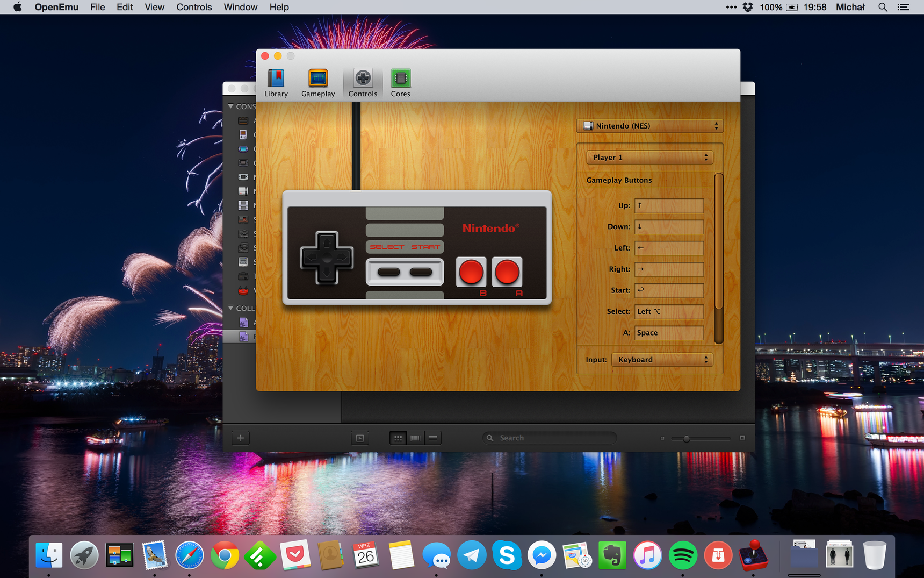Click the Select pill button on controller
The image size is (924, 578).
388,272
